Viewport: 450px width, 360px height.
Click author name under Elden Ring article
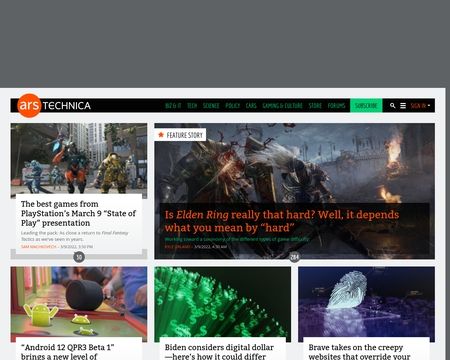click(178, 247)
